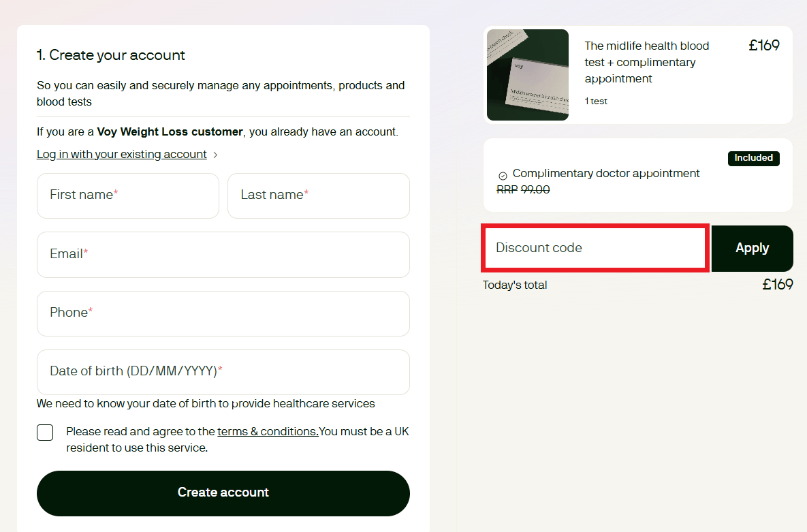Screen dimensions: 807x532
Task: Click the Email input field
Action: pyautogui.click(x=223, y=255)
